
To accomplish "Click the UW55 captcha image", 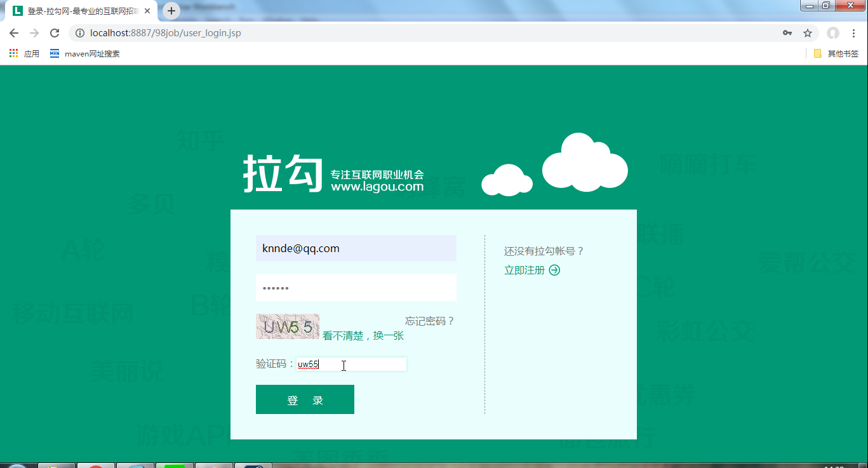I will click(x=288, y=326).
